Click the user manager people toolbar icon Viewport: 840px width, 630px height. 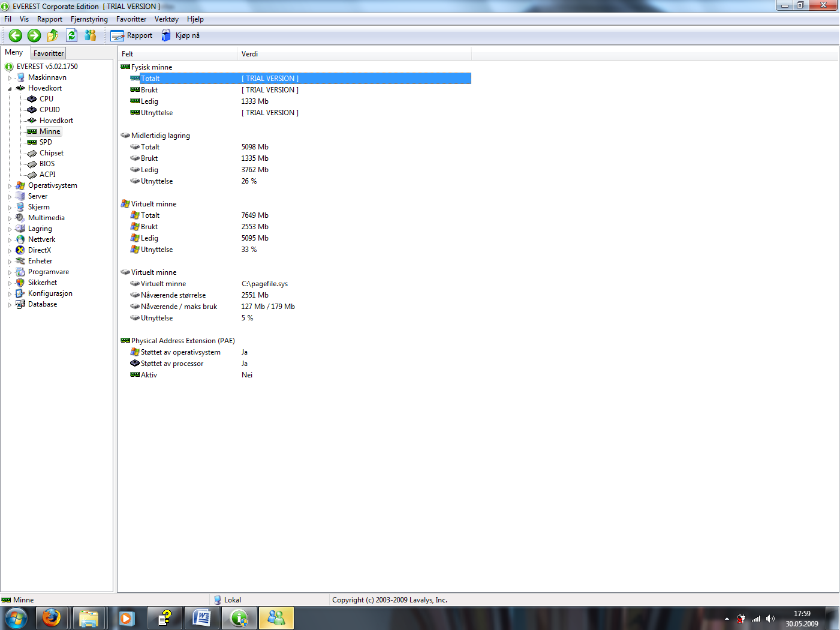coord(91,35)
